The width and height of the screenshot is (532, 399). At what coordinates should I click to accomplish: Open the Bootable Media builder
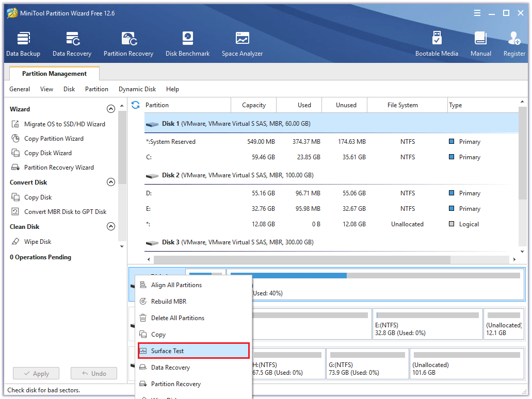[x=437, y=44]
